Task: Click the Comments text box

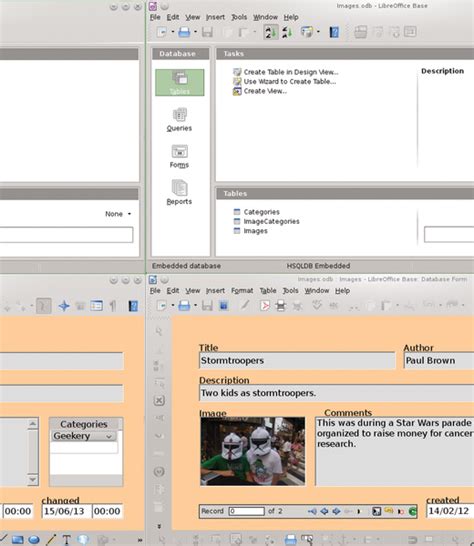Action: pos(395,451)
